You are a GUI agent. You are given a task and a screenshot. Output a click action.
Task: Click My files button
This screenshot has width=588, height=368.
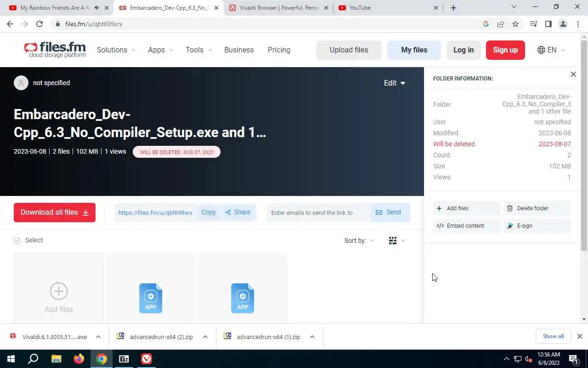(414, 50)
